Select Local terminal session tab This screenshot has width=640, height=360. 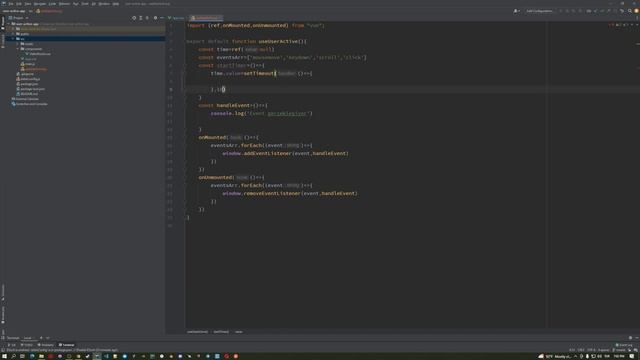[28, 338]
